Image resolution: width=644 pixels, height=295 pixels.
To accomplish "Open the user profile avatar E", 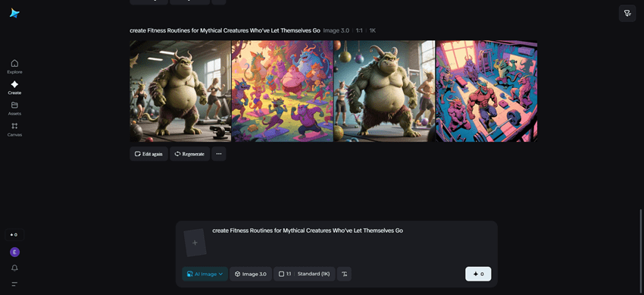I will click(15, 252).
